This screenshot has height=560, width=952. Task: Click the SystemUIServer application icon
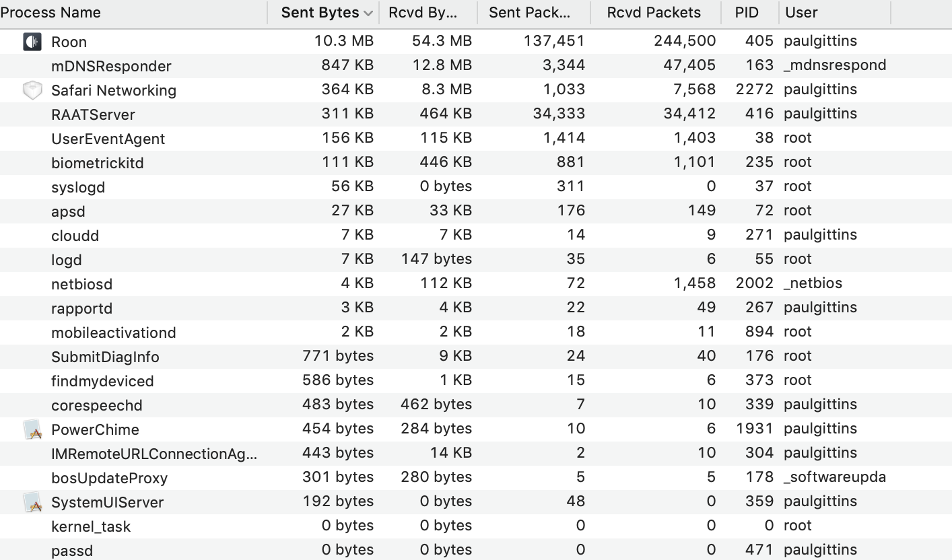tap(32, 502)
